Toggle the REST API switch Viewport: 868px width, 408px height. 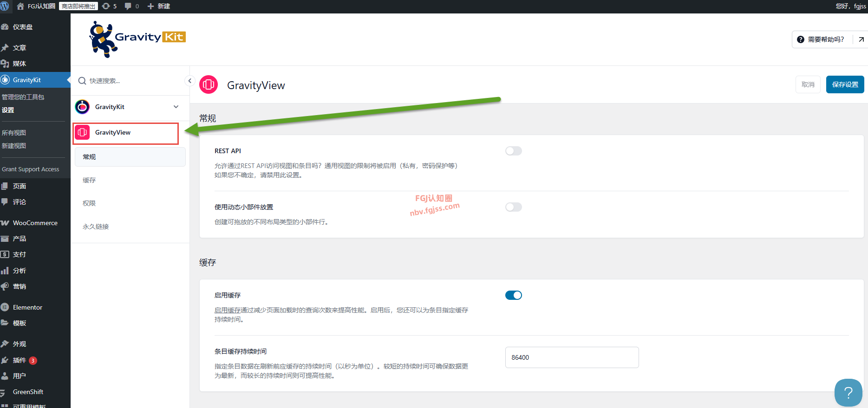tap(514, 151)
